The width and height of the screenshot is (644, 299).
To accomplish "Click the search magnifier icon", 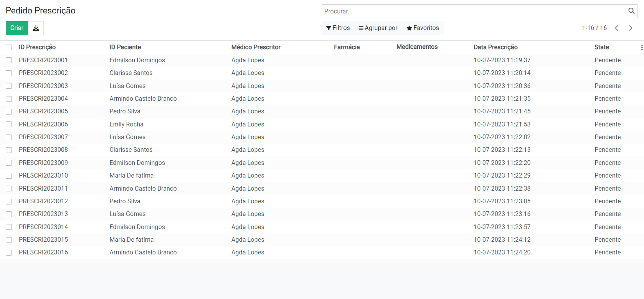I will click(631, 11).
